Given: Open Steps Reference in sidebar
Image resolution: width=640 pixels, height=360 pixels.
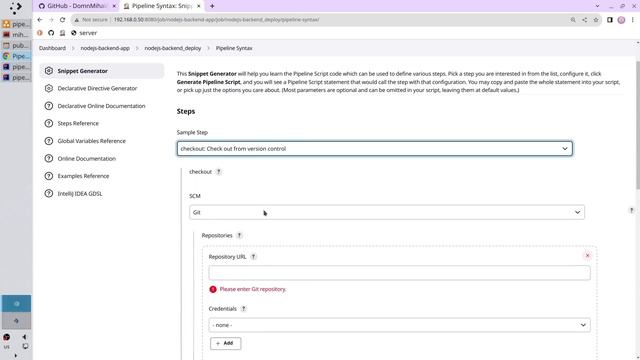Looking at the screenshot, I should click(78, 123).
